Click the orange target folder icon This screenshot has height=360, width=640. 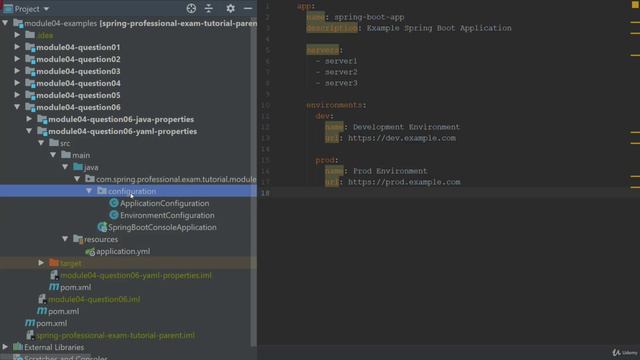pyautogui.click(x=54, y=263)
